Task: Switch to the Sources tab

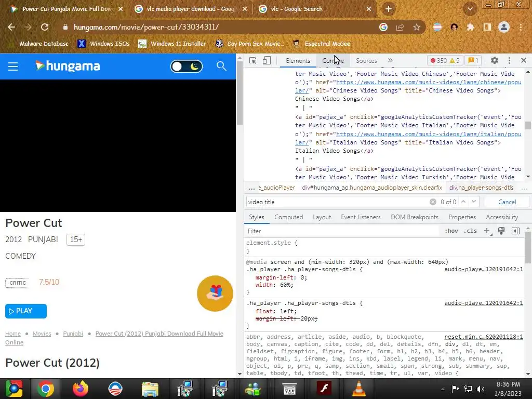Action: pyautogui.click(x=366, y=61)
